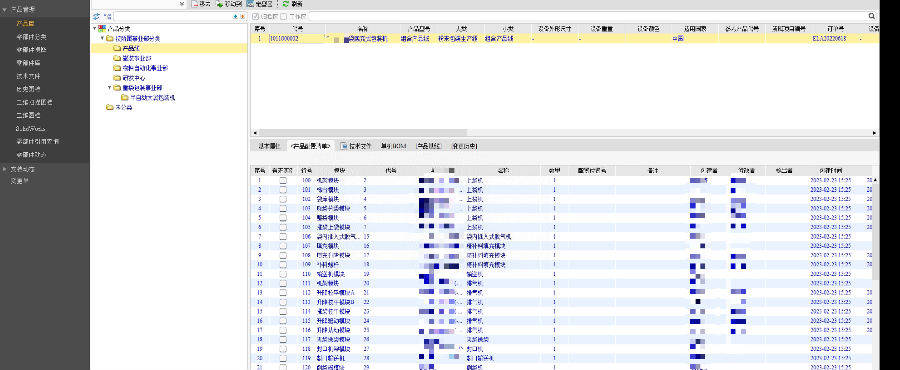Switch to the 技术文件 tab
The image size is (900, 370).
[x=356, y=146]
